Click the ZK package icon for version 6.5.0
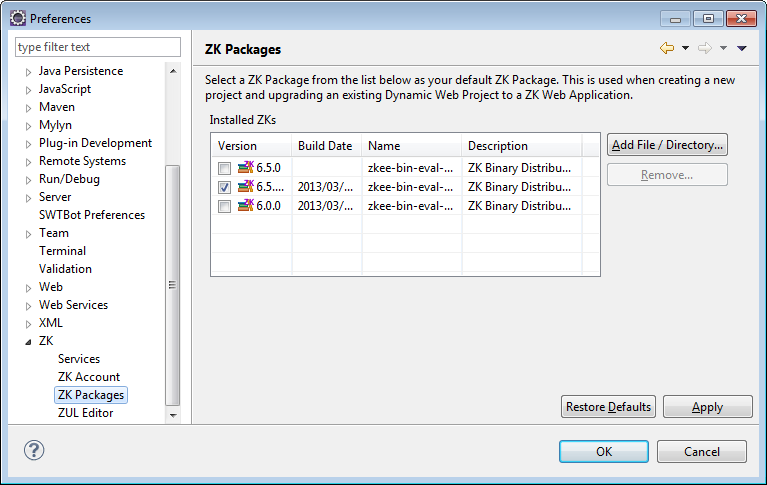The width and height of the screenshot is (767, 485). pyautogui.click(x=246, y=167)
